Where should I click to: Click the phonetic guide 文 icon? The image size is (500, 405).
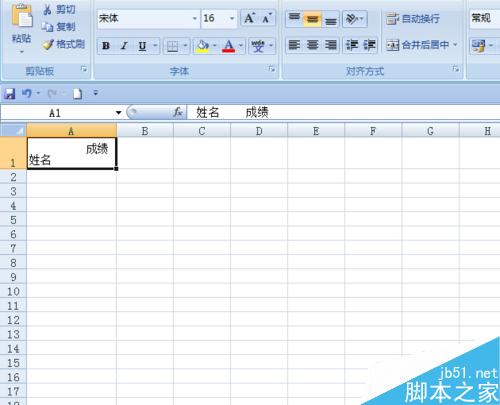258,46
